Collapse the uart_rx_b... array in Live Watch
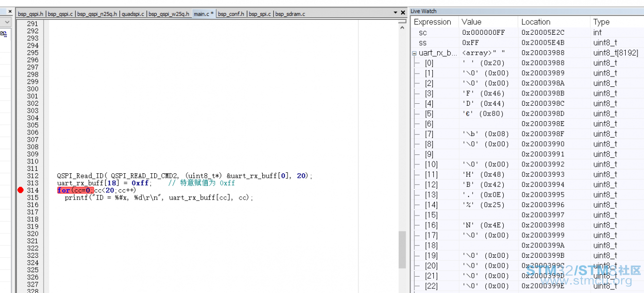This screenshot has height=293, width=644. point(414,53)
